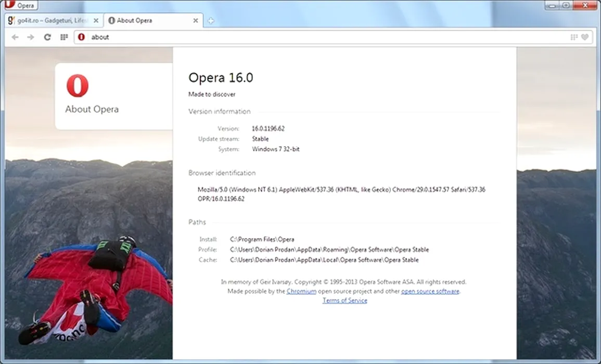Reload the current page
The image size is (601, 364).
(x=47, y=37)
